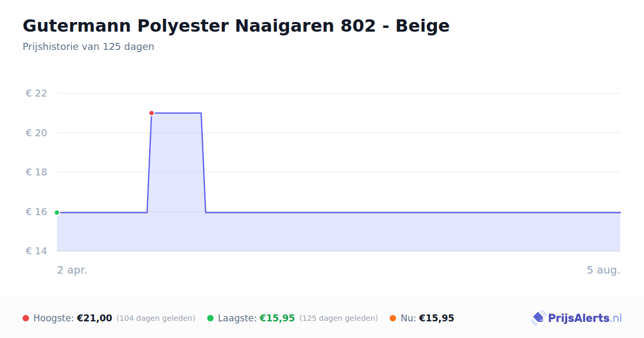
Task: Click the 2 apr. start date label
Action: click(x=72, y=270)
